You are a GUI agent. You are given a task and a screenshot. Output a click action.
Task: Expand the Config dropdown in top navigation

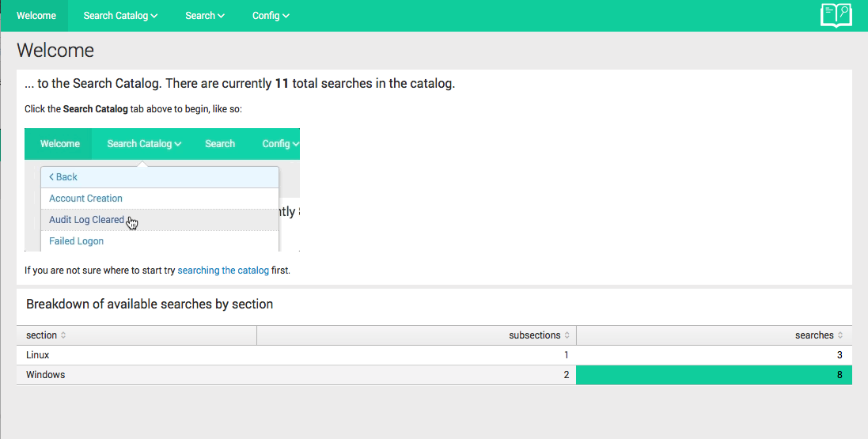click(271, 16)
